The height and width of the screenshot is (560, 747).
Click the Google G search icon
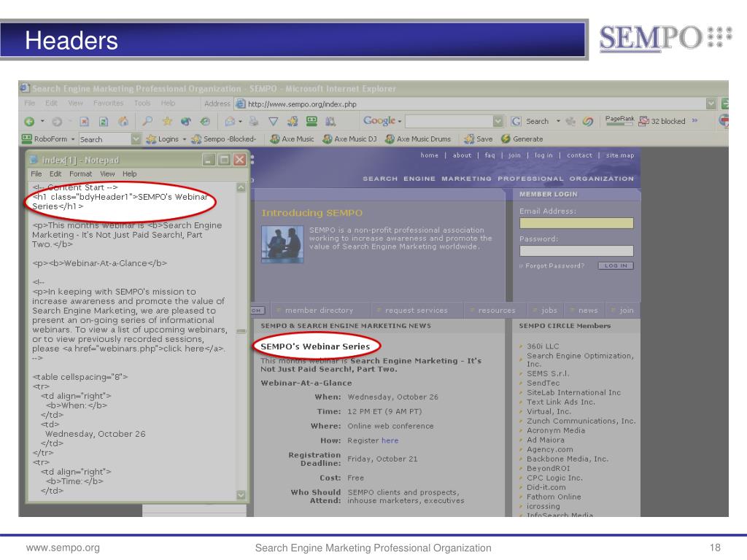pos(516,122)
